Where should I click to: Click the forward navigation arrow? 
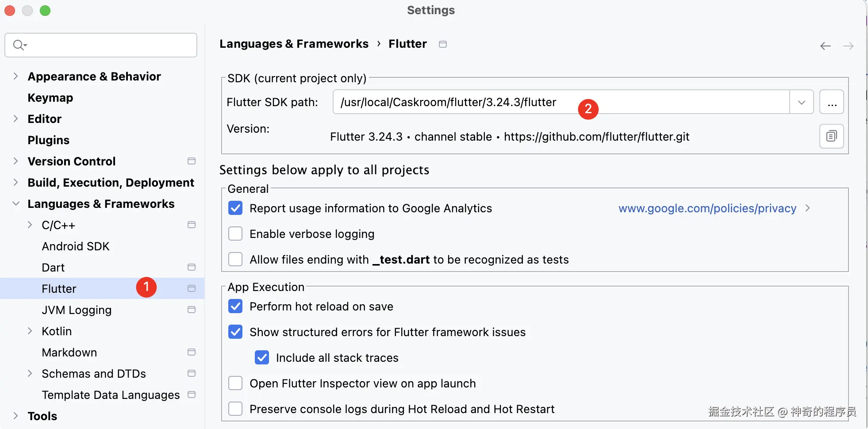click(848, 46)
